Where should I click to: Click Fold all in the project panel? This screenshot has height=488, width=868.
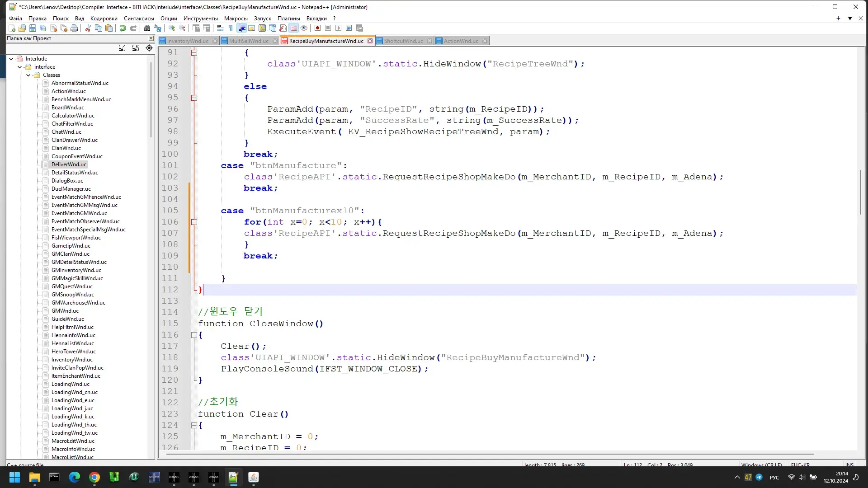(136, 48)
